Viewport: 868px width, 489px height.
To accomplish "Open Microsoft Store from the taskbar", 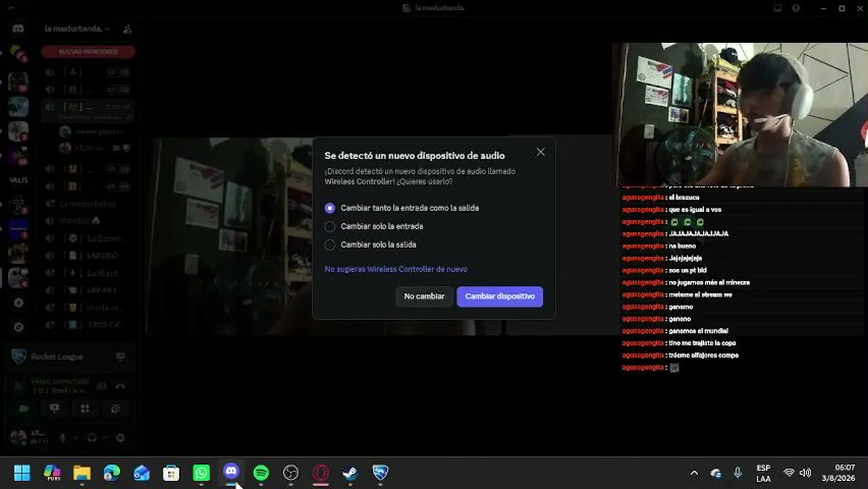I will point(171,473).
